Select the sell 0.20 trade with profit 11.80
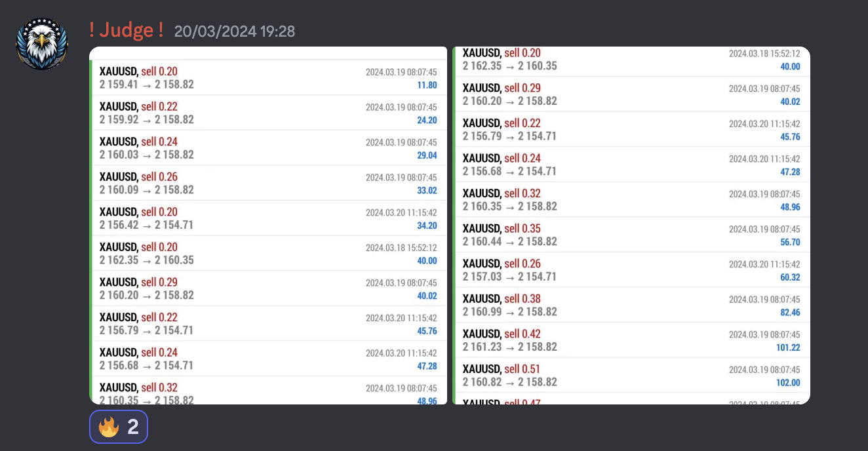 tap(268, 77)
